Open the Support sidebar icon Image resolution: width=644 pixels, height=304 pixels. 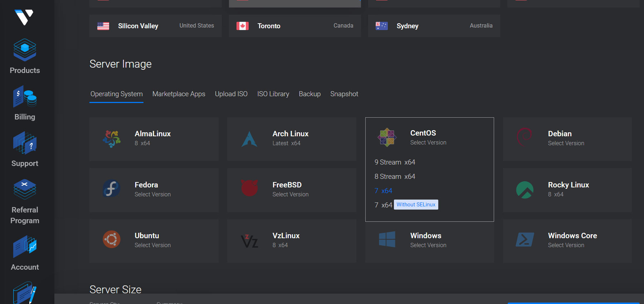[x=25, y=143]
